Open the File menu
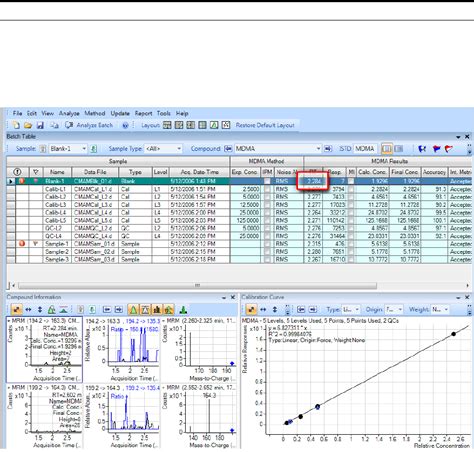 coord(17,113)
